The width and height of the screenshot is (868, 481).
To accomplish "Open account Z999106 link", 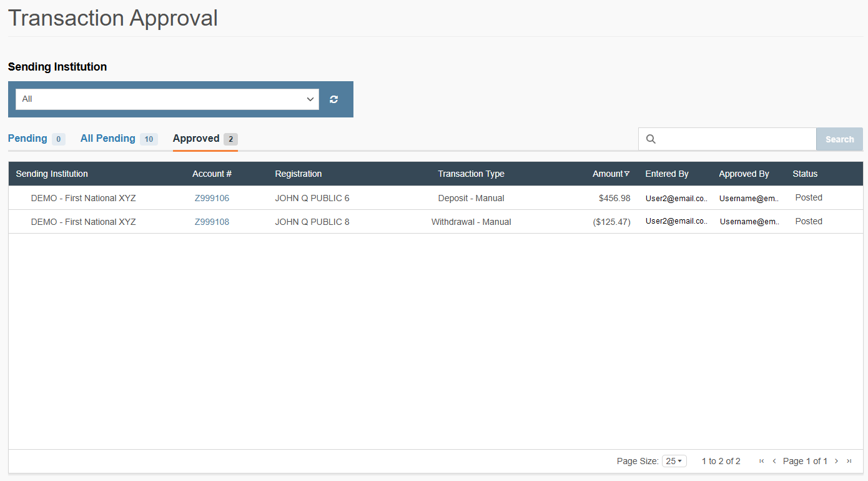I will [x=212, y=198].
